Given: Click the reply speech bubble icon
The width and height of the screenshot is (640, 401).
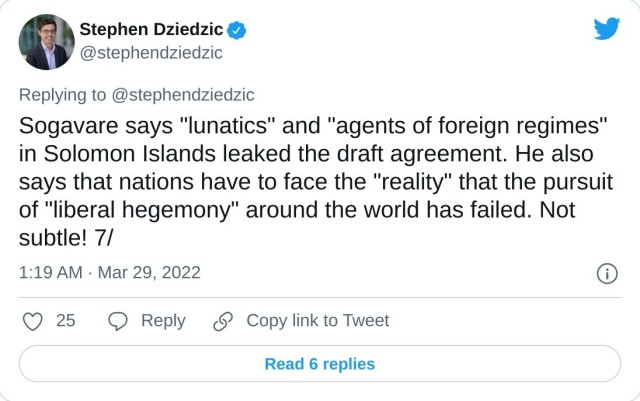Looking at the screenshot, I should tap(118, 321).
